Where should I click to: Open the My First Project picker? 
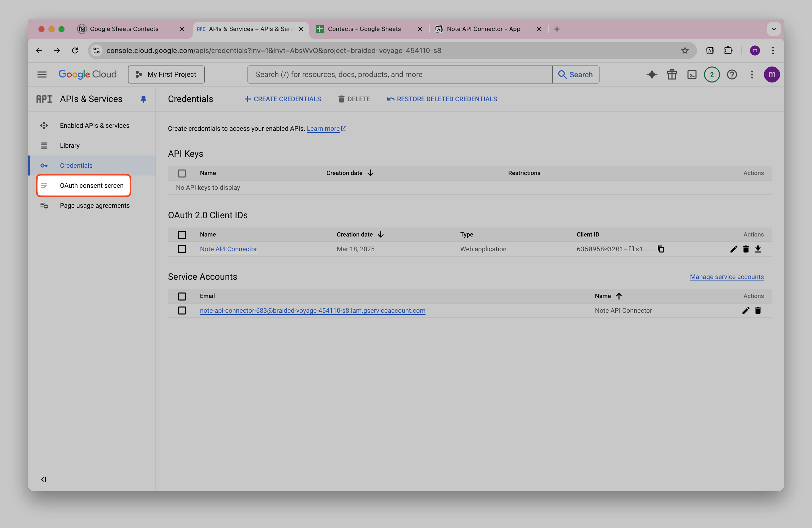click(166, 74)
